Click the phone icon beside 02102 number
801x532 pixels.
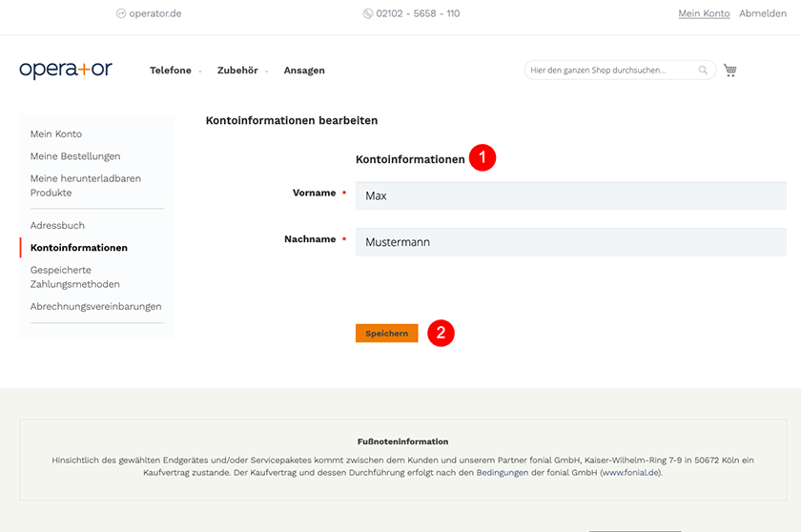(367, 13)
